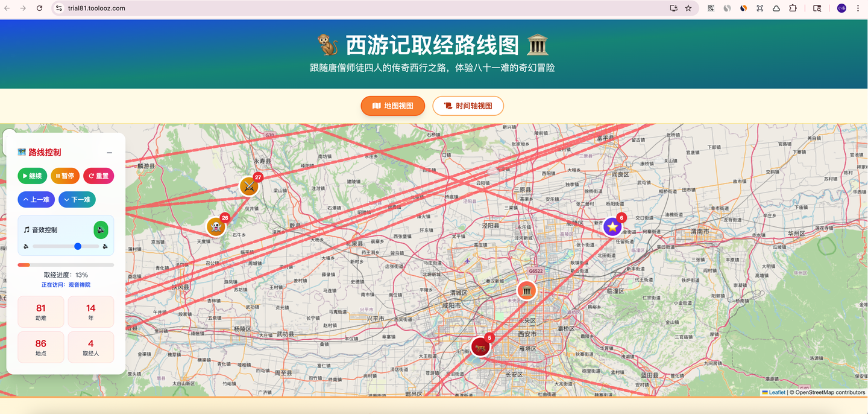The height and width of the screenshot is (414, 868).
Task: Toggle the green mute button in 音效控制
Action: tap(100, 229)
